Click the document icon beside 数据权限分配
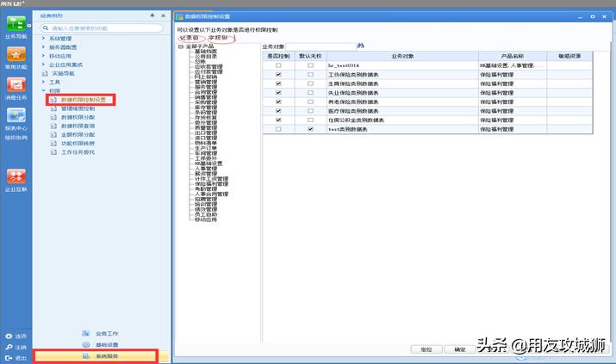Screen dimensions: 616x364 [53, 117]
